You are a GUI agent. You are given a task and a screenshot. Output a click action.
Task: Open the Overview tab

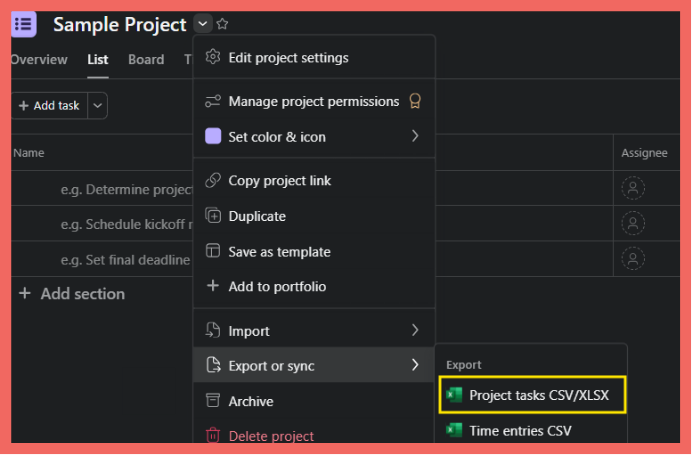pos(38,60)
